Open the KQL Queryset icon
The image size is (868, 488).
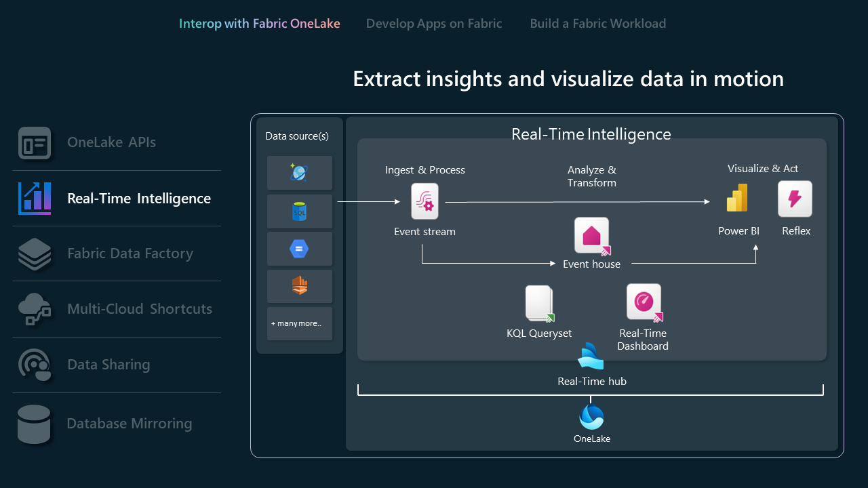point(538,304)
